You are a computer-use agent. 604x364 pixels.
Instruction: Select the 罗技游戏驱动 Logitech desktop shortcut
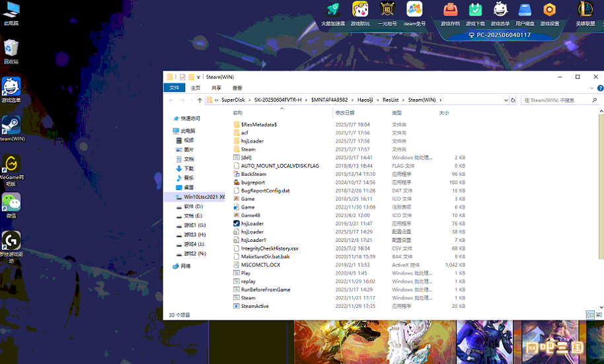click(x=11, y=247)
